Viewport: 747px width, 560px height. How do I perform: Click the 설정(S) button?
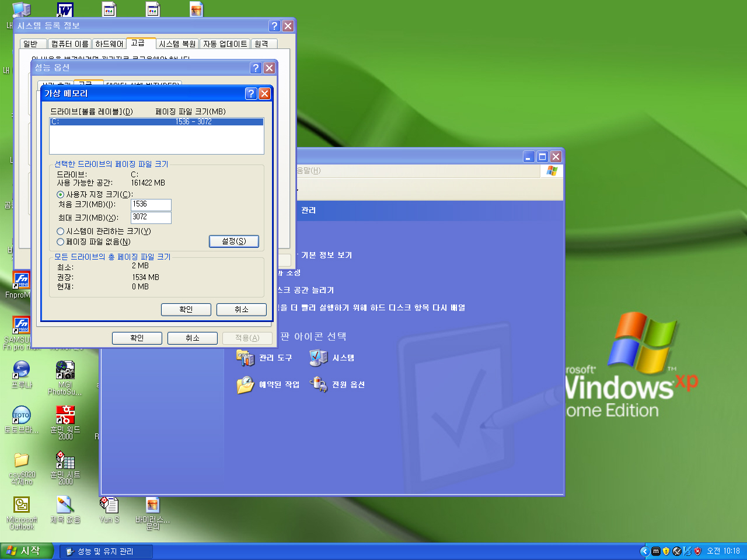pyautogui.click(x=234, y=242)
